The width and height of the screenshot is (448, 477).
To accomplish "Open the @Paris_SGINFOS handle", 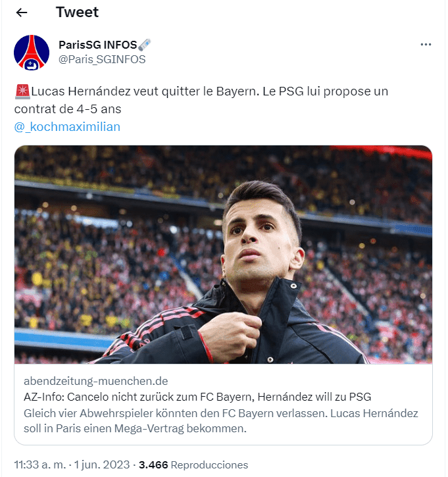I will (102, 59).
